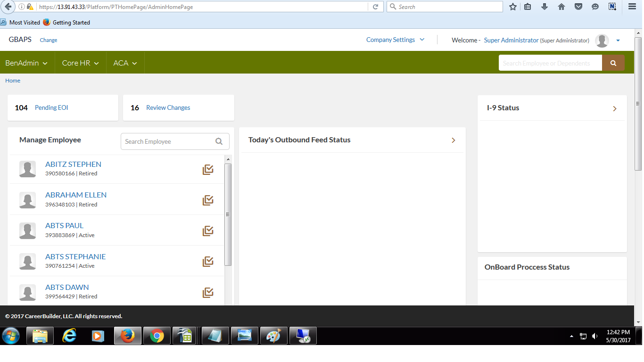Image resolution: width=644 pixels, height=362 pixels.
Task: Open the ACA menu
Action: click(125, 63)
